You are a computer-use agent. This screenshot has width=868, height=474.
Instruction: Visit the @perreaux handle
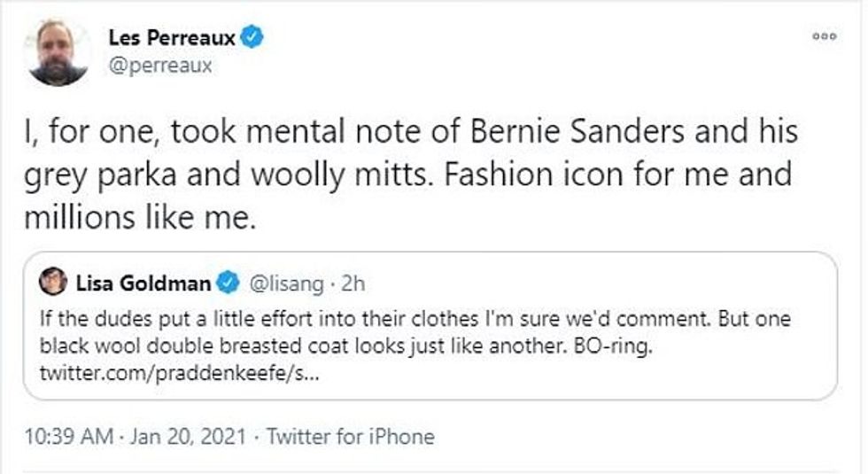click(x=159, y=66)
